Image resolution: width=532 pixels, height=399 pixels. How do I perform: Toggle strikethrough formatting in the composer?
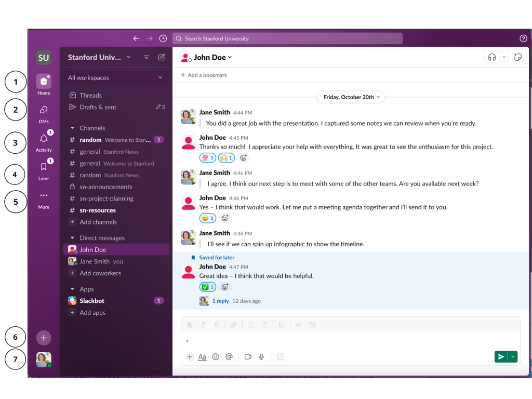coord(216,325)
